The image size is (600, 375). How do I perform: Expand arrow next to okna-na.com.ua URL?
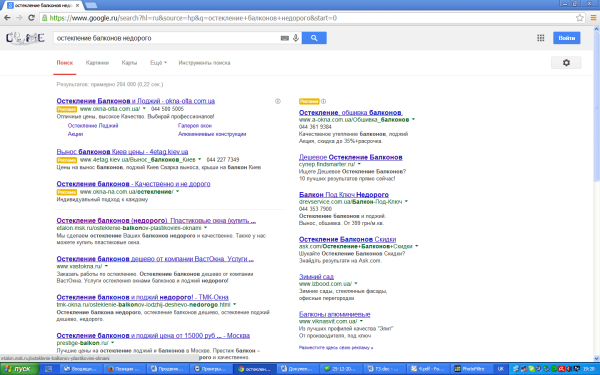(x=178, y=192)
